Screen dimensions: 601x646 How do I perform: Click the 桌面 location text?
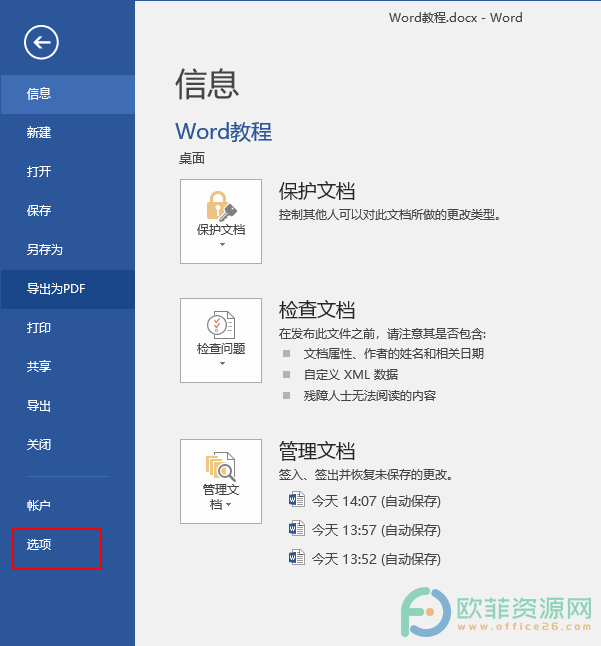(x=192, y=159)
